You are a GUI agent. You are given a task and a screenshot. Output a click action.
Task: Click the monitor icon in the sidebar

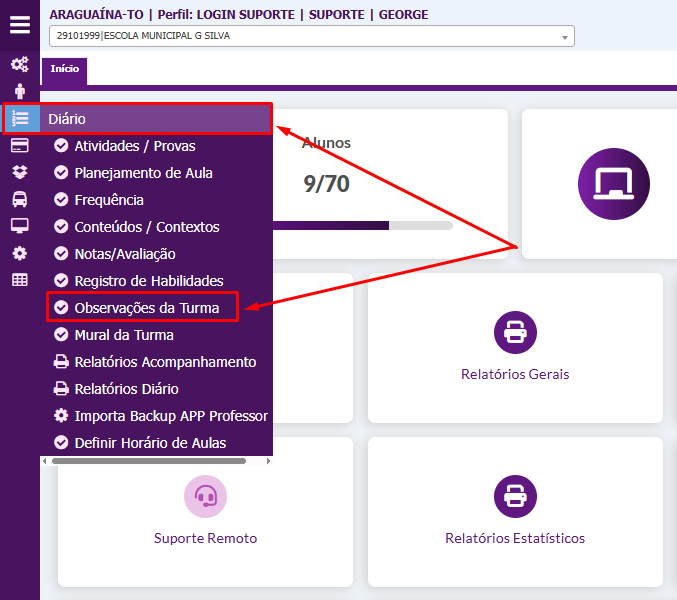pyautogui.click(x=19, y=226)
